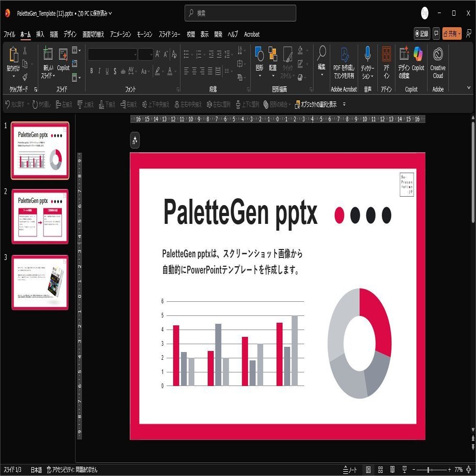The image size is (476, 476).
Task: Toggle normal view button in status bar
Action: [368, 470]
